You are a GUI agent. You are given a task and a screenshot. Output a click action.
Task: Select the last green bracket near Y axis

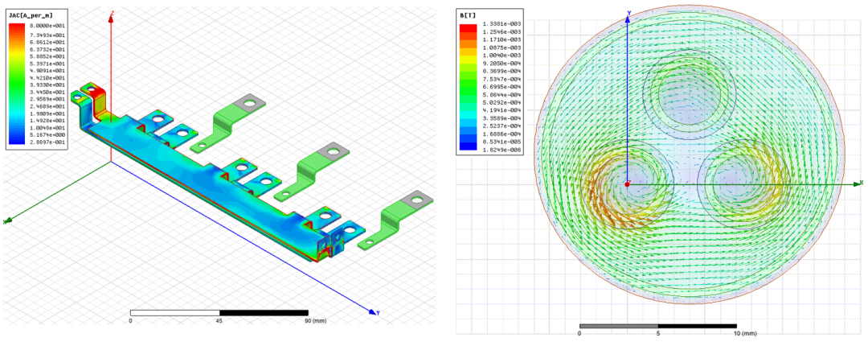[x=395, y=220]
